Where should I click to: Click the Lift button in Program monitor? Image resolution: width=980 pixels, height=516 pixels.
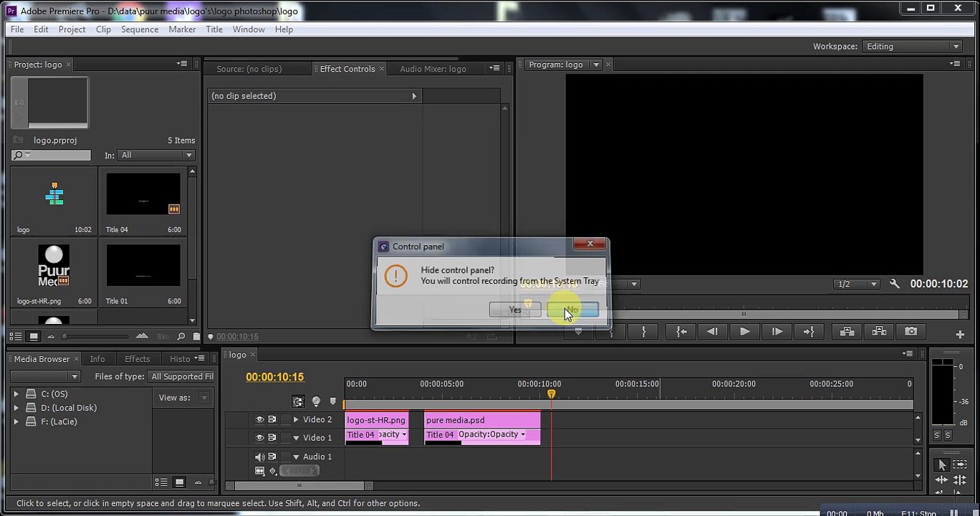pos(847,332)
